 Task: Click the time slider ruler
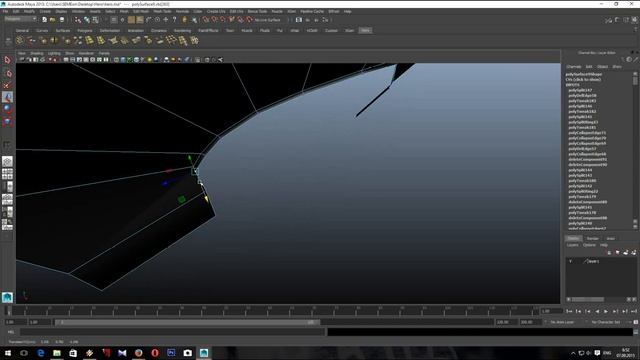[x=271, y=311]
